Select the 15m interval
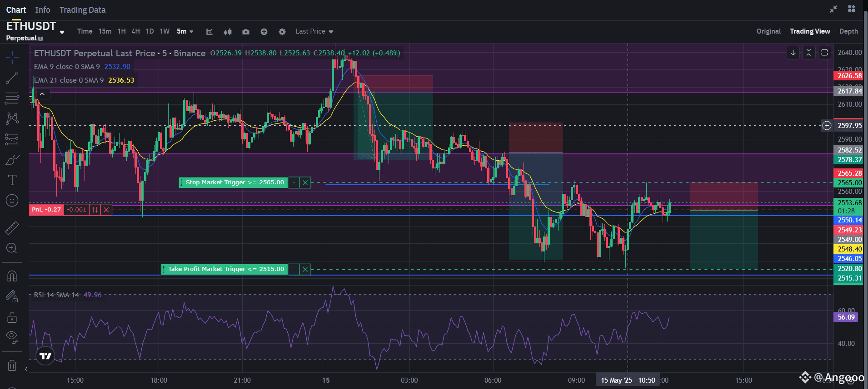This screenshot has width=868, height=389. [x=105, y=31]
